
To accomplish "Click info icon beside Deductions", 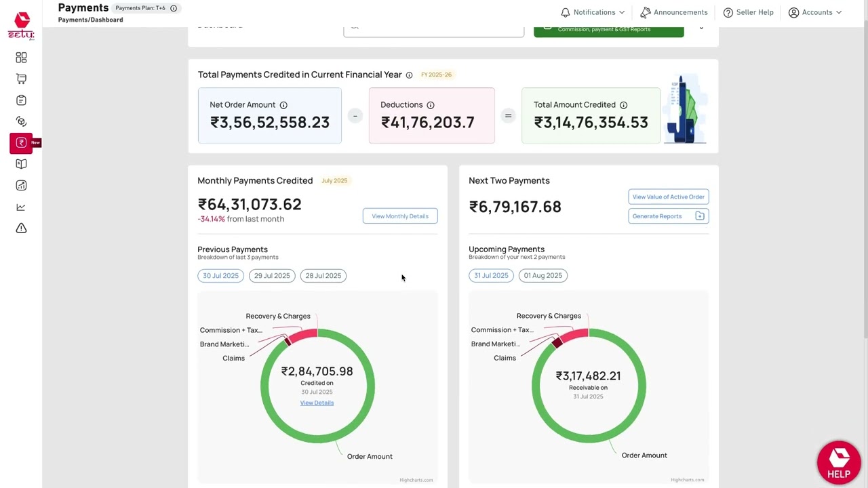I will pos(431,105).
